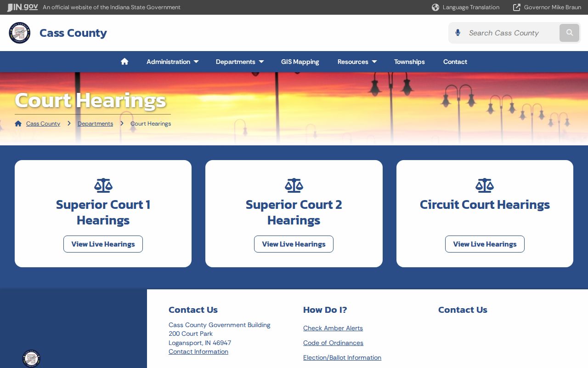Click the IN.gov logo

[23, 7]
